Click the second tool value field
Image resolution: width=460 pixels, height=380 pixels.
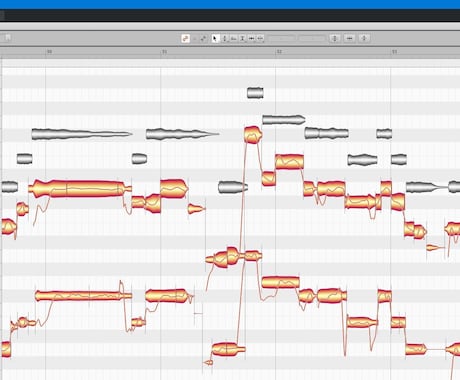pyautogui.click(x=312, y=39)
